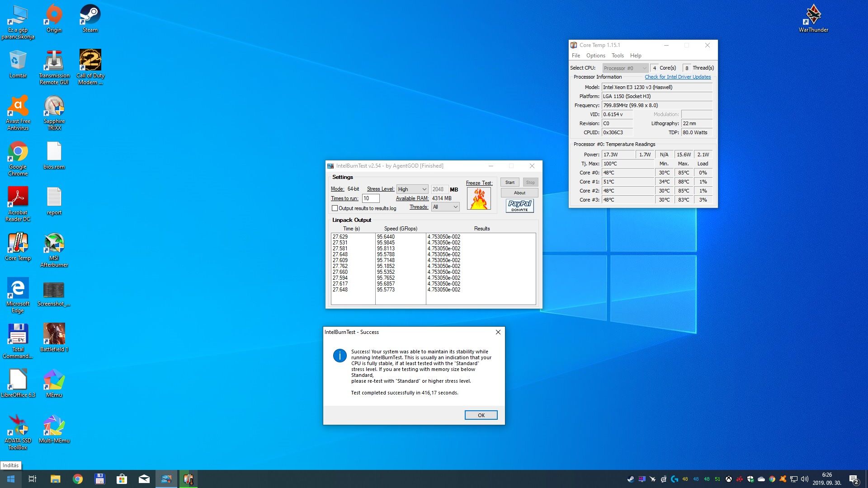Click the Freeze Test flame icon
Image resolution: width=868 pixels, height=488 pixels.
tap(479, 198)
